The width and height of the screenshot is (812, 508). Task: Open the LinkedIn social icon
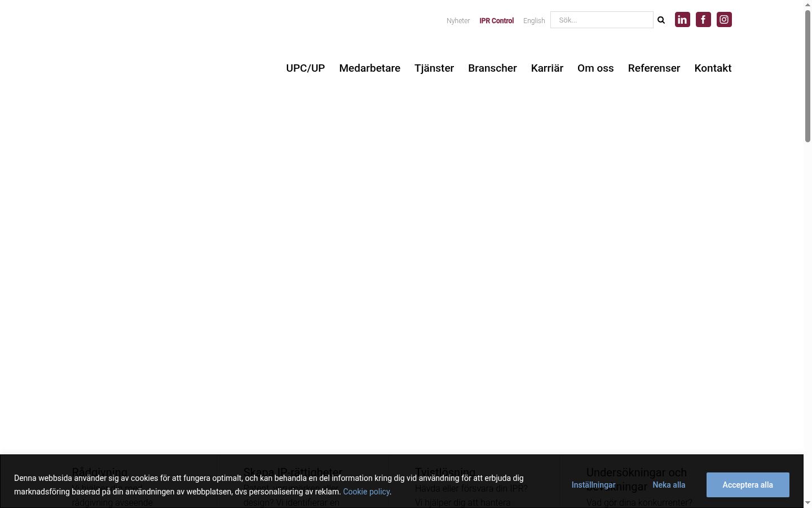[682, 20]
